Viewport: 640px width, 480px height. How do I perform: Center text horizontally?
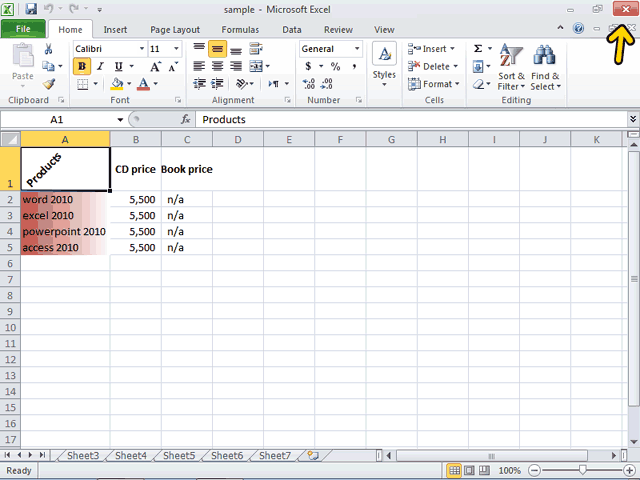point(217,66)
